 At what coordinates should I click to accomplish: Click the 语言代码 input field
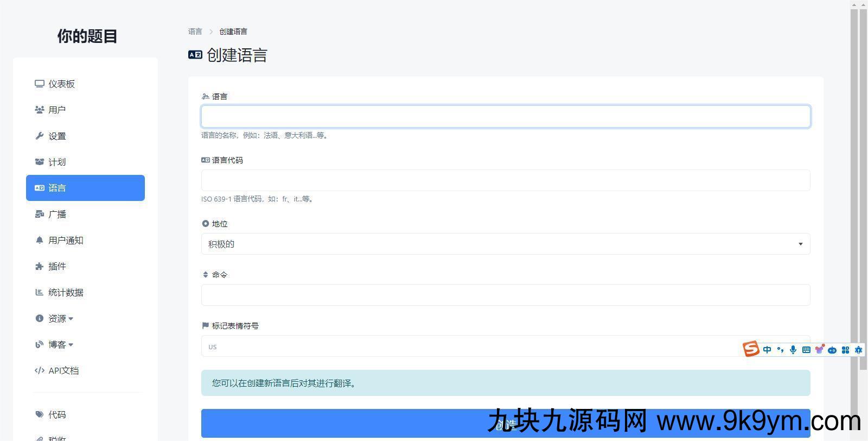[505, 180]
